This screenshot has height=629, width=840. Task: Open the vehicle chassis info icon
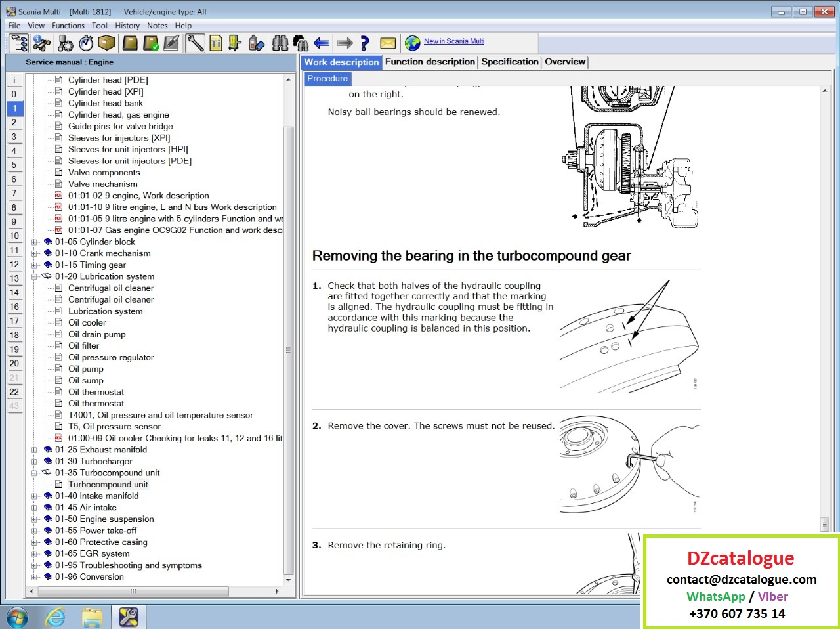(42, 43)
